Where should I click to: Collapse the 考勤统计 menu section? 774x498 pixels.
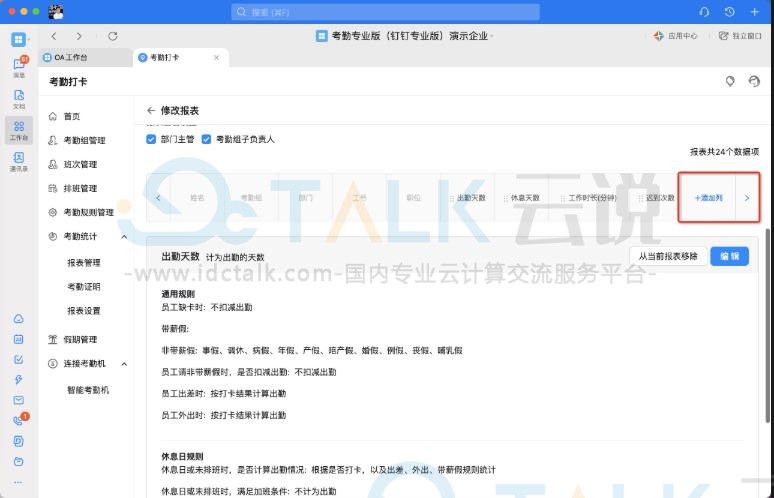(x=124, y=237)
